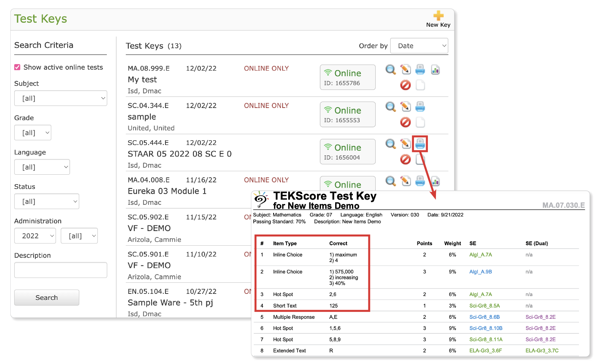Image resolution: width=604 pixels, height=364 pixels.
Task: Click the Description input field
Action: [x=61, y=270]
